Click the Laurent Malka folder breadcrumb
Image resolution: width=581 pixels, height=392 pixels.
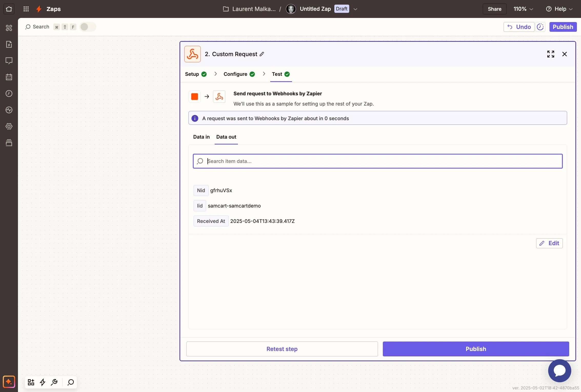click(254, 9)
